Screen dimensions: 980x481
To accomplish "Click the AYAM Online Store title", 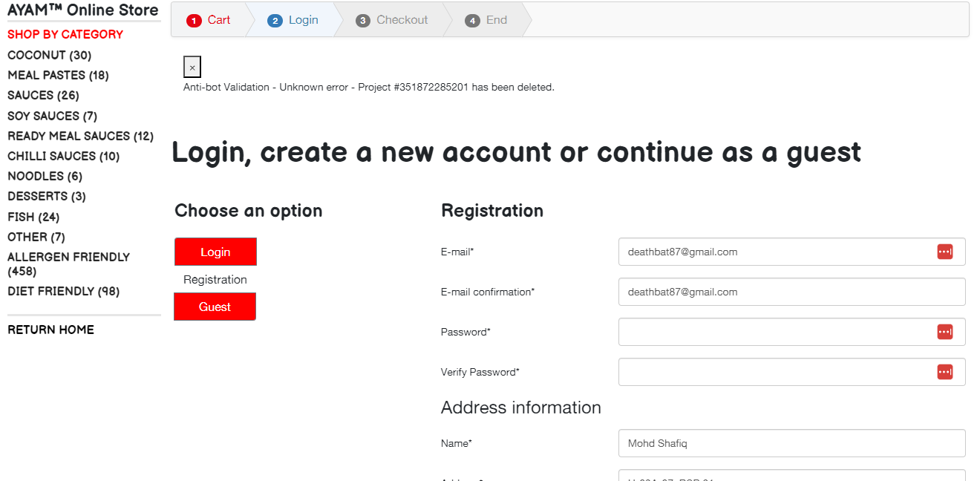I will click(x=83, y=10).
